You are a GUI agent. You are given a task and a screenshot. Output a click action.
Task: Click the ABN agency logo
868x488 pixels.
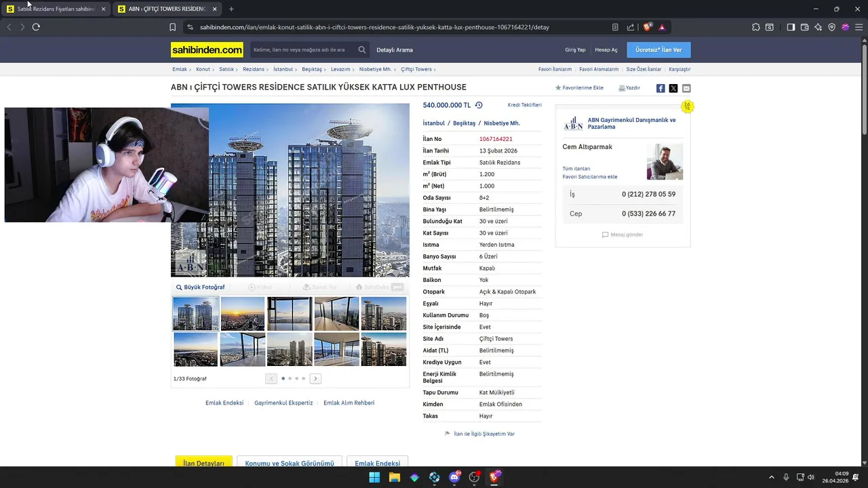tap(573, 123)
